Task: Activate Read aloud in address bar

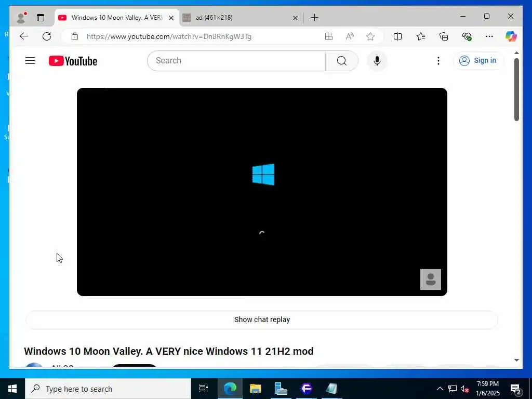Action: click(350, 36)
